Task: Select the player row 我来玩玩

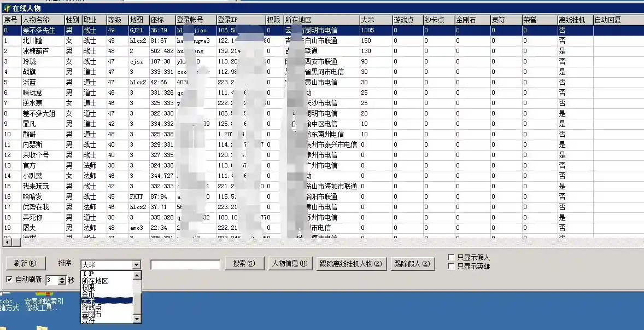Action: (323, 186)
